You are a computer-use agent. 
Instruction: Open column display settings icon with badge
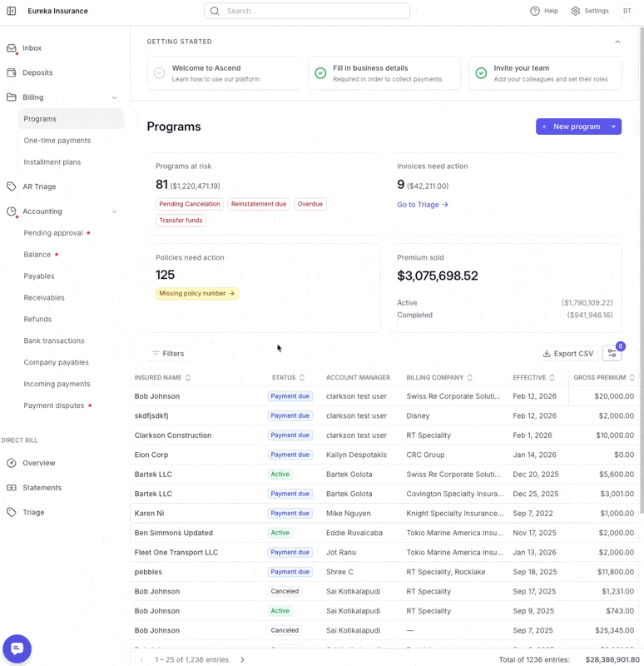(612, 353)
